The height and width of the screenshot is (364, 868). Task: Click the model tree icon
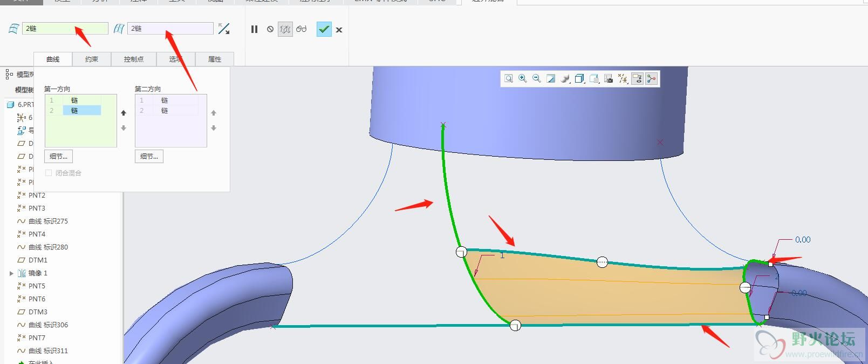tap(9, 74)
